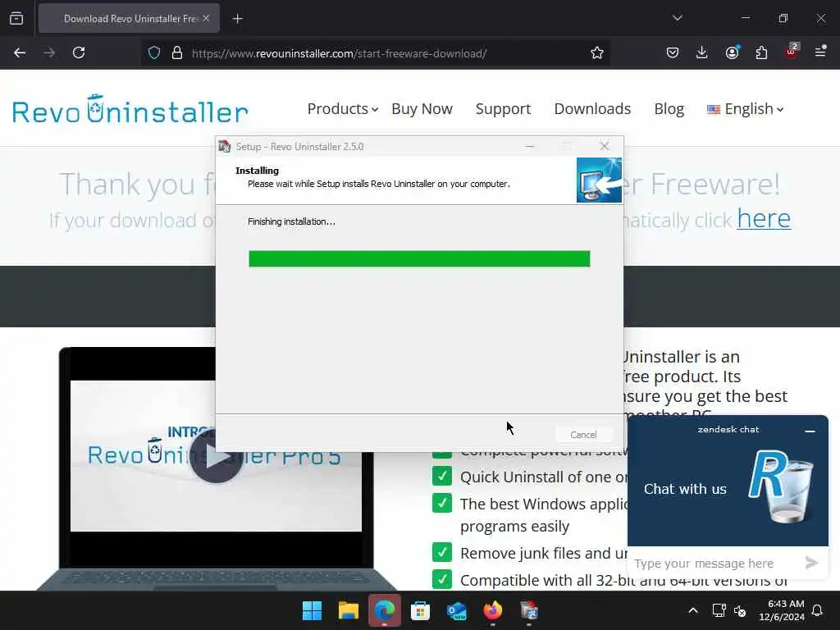
Task: Open the Firefox View icon
Action: (16, 18)
